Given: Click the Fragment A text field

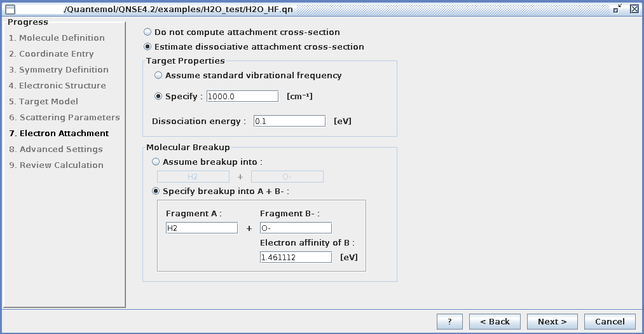Looking at the screenshot, I should pos(202,228).
